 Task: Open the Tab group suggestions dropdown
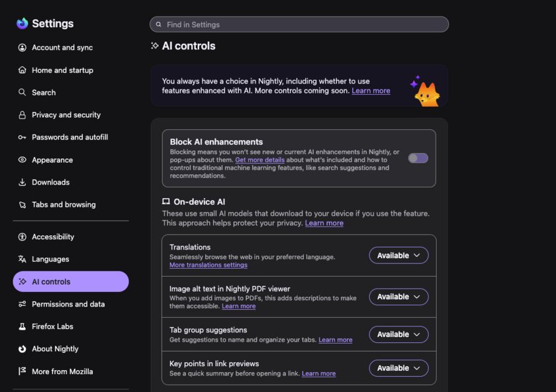click(x=398, y=334)
